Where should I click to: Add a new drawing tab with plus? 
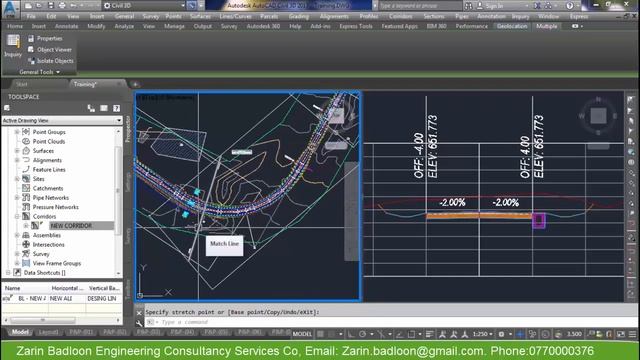coord(135,84)
